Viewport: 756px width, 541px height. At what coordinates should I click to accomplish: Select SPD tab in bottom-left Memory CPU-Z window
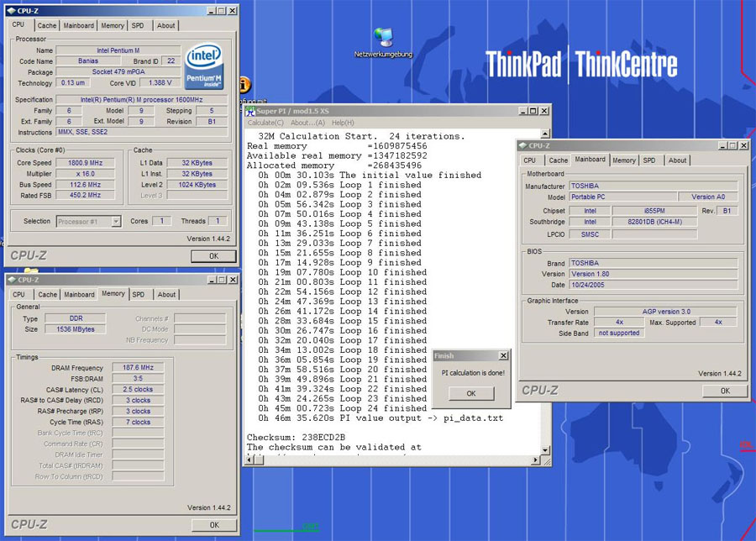pyautogui.click(x=139, y=295)
